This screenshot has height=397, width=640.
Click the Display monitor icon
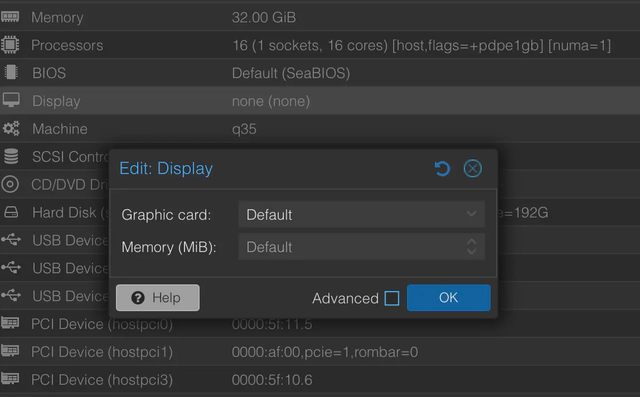point(11,100)
